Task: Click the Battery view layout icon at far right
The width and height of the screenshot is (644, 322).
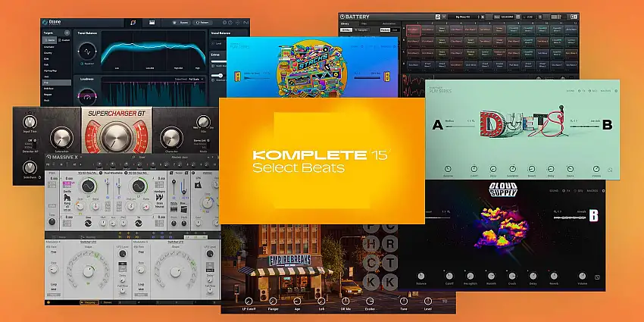Action: (x=573, y=17)
